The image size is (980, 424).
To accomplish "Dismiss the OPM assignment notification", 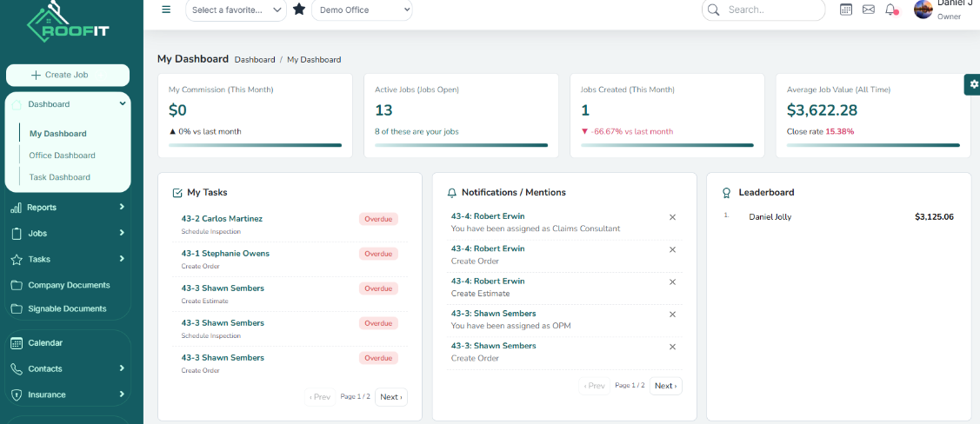I will pos(672,315).
